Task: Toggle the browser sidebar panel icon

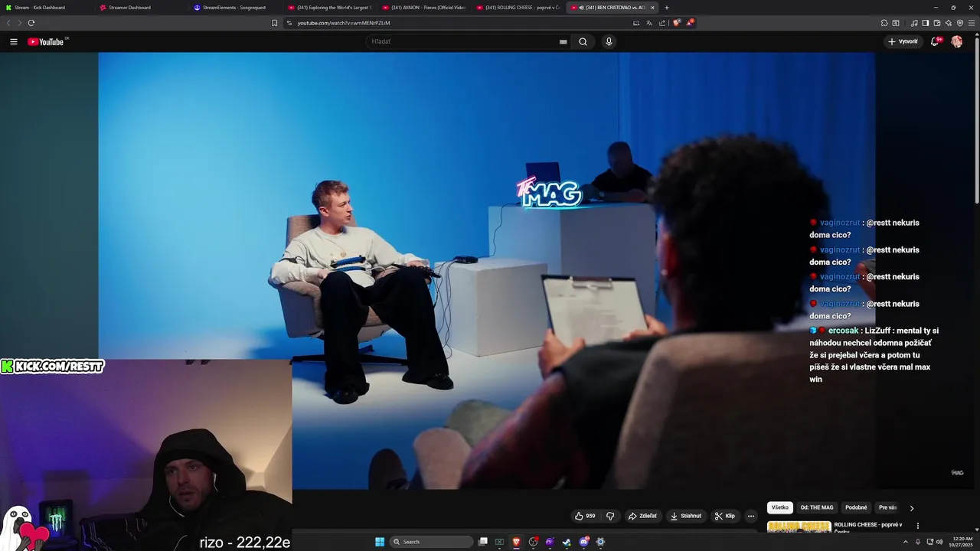Action: [926, 23]
